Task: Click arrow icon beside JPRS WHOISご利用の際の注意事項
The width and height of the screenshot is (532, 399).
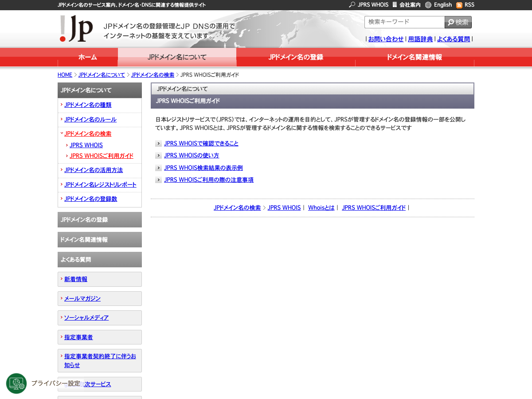Action: coord(158,180)
